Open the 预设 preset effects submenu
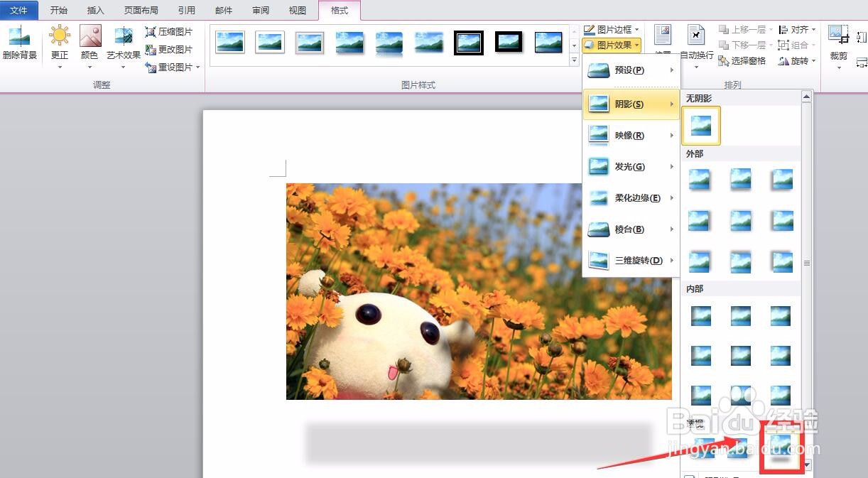 point(631,70)
